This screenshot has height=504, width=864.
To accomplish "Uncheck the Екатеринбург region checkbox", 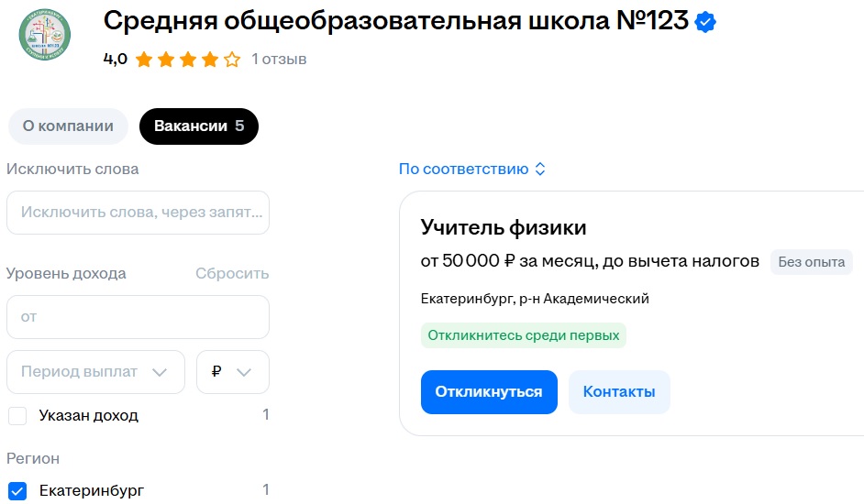I will (17, 491).
